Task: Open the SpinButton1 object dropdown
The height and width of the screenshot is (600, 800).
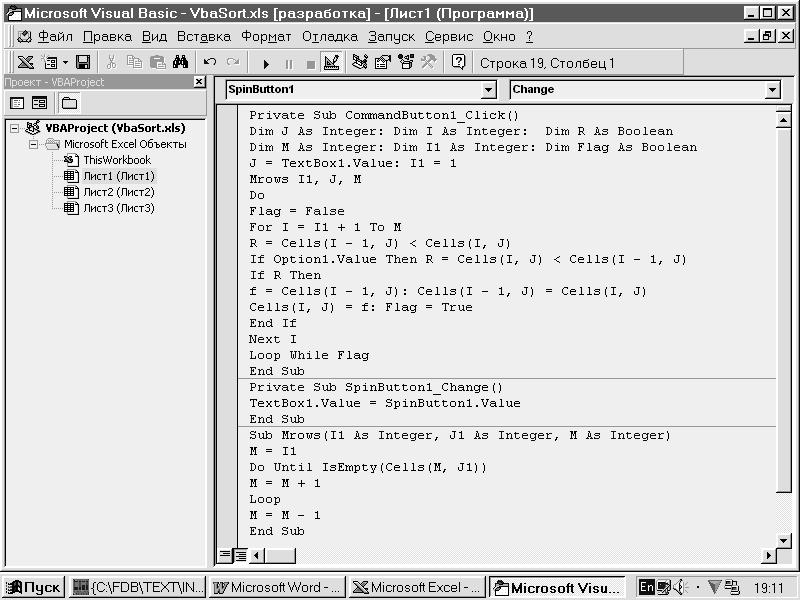Action: (488, 90)
